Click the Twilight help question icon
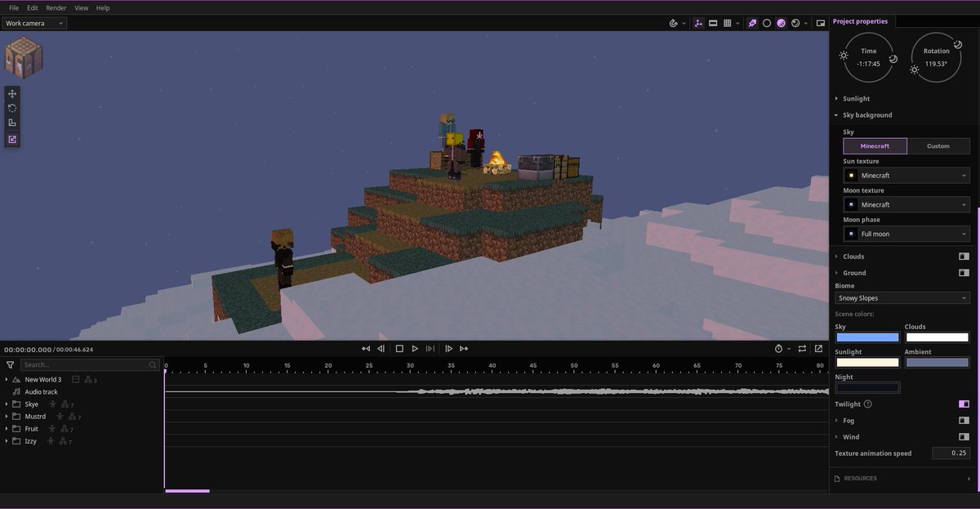The image size is (980, 509). 867,404
